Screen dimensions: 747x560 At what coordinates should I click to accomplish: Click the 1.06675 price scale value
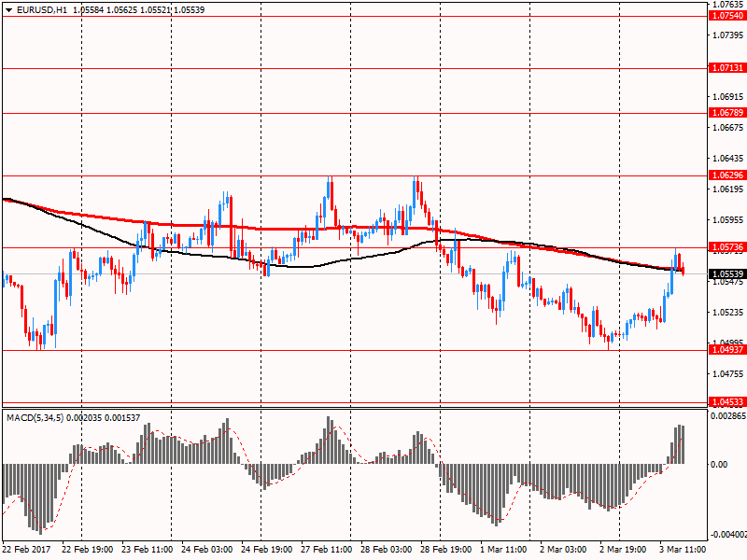(x=728, y=128)
